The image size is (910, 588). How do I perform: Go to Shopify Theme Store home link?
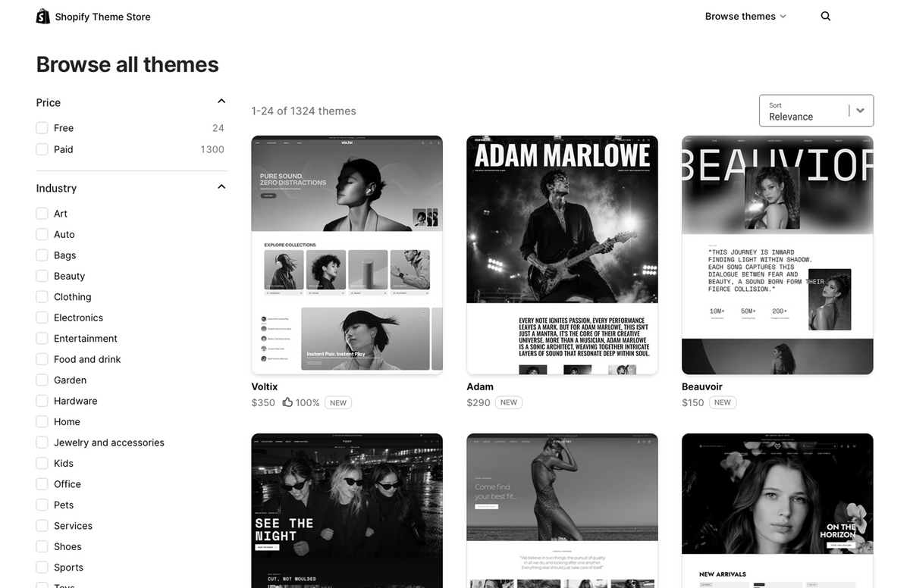(93, 16)
